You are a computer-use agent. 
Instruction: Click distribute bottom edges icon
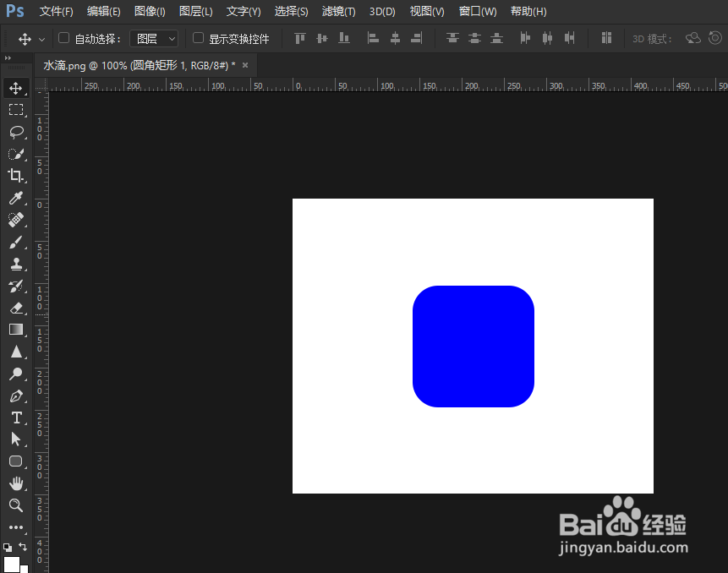pyautogui.click(x=496, y=38)
